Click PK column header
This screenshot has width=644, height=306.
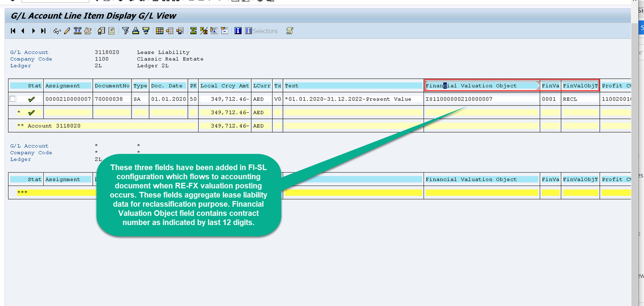(x=193, y=86)
